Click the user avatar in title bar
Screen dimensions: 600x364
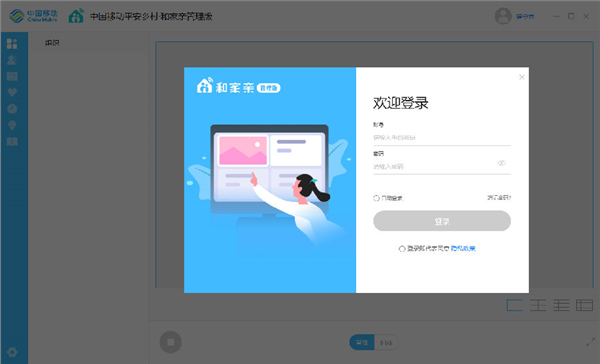point(503,16)
